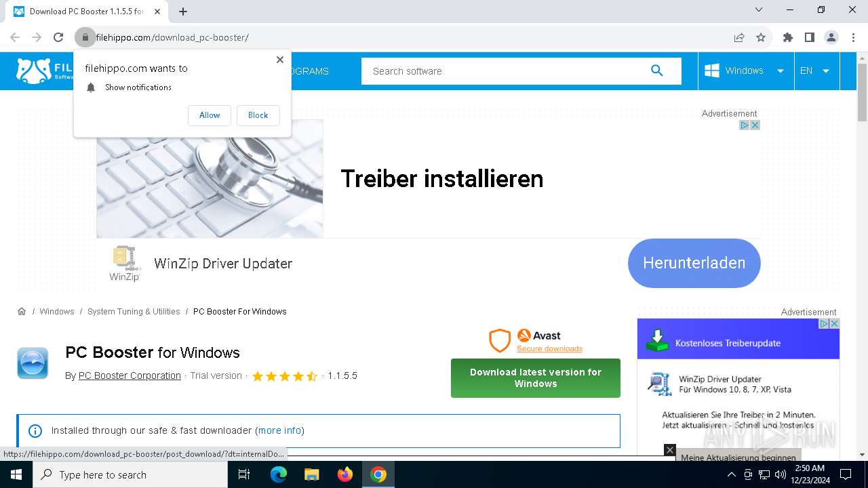
Task: Close the notification permission popup
Action: point(279,60)
